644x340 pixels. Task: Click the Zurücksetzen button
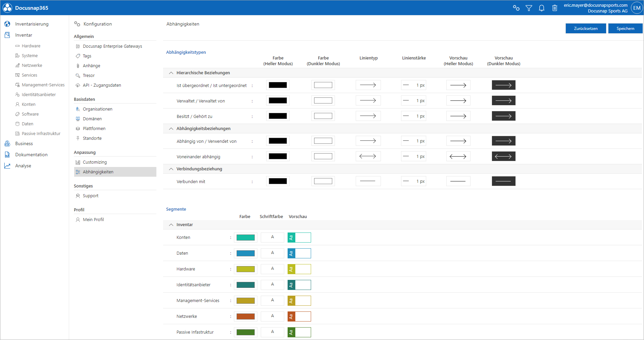coord(586,29)
